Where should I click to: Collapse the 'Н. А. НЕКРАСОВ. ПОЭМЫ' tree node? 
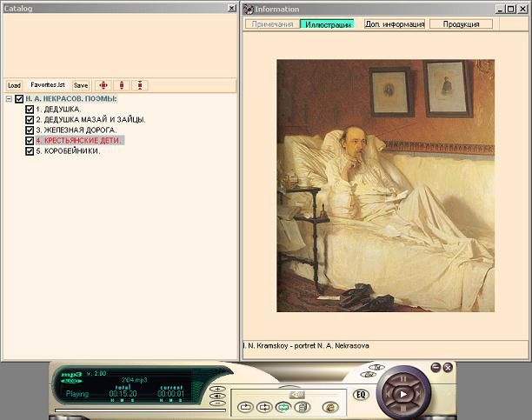8,99
